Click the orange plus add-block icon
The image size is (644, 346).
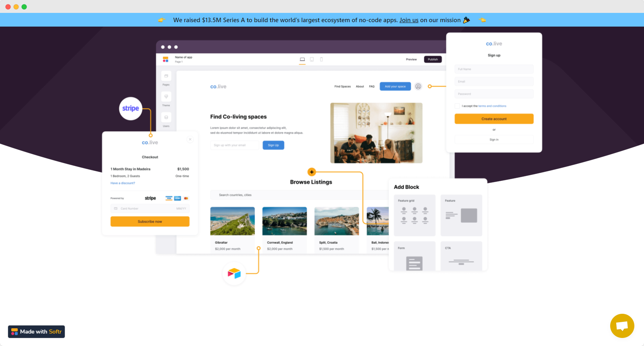312,172
